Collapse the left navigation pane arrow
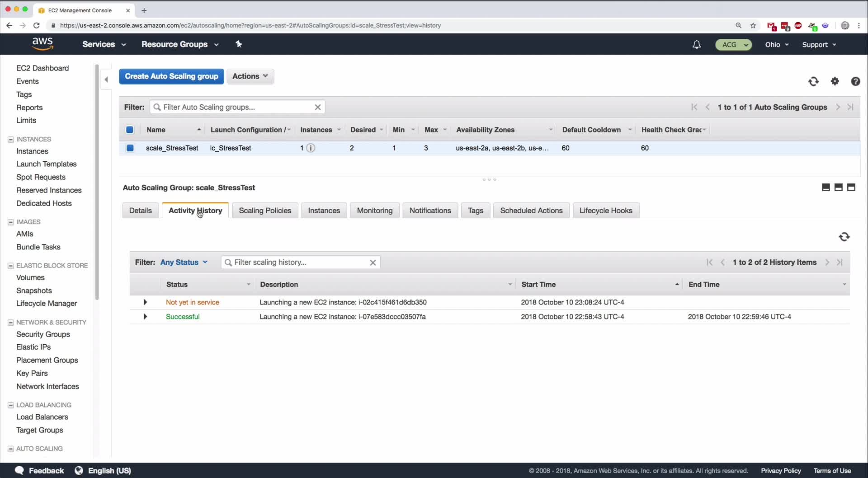This screenshot has width=868, height=478. (x=106, y=80)
